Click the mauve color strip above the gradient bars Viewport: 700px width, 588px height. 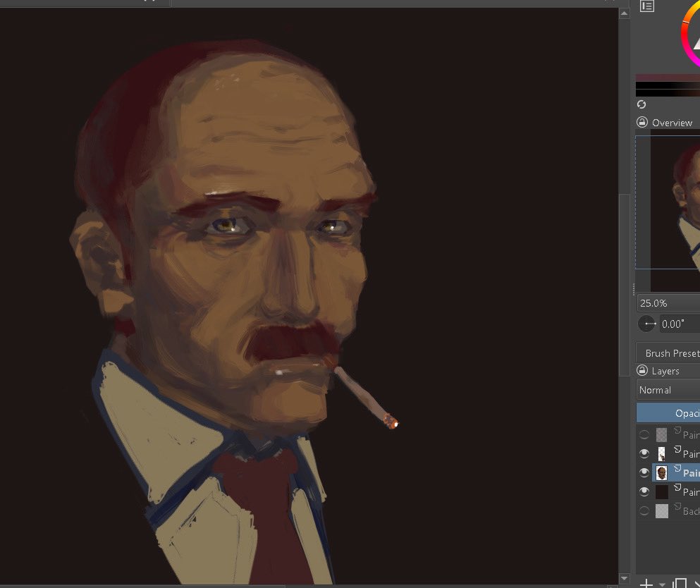pyautogui.click(x=668, y=78)
